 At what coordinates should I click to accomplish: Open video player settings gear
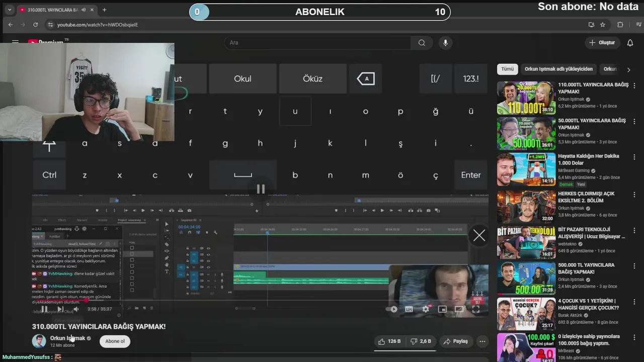point(426,309)
